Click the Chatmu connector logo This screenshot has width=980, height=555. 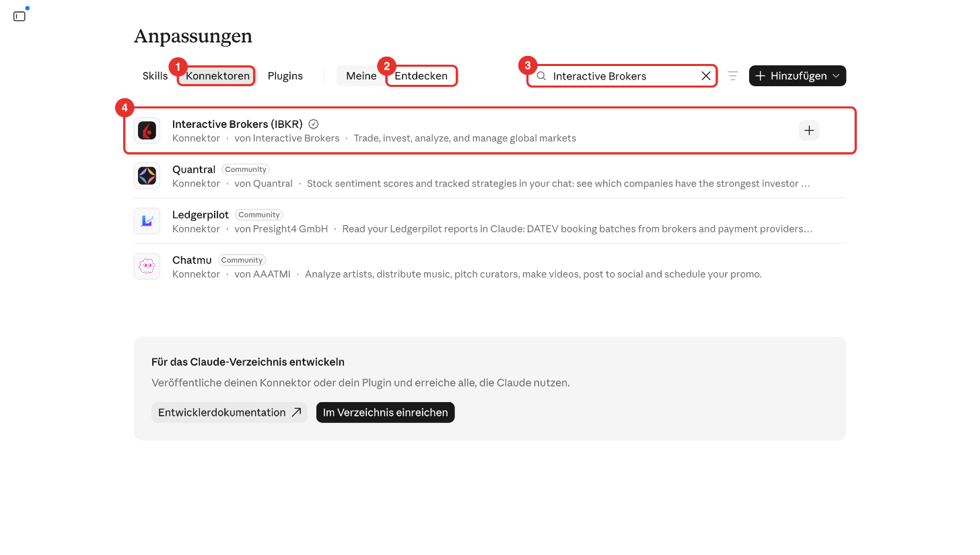(147, 266)
